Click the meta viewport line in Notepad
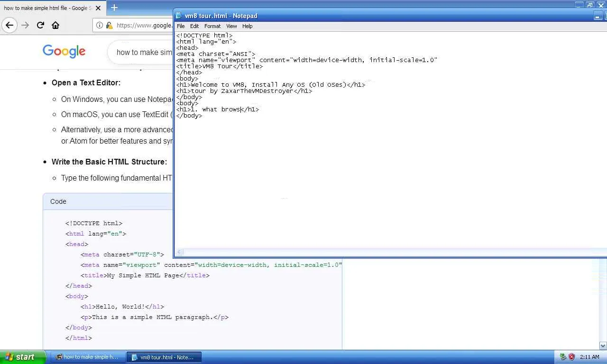This screenshot has height=364, width=607. click(x=307, y=60)
